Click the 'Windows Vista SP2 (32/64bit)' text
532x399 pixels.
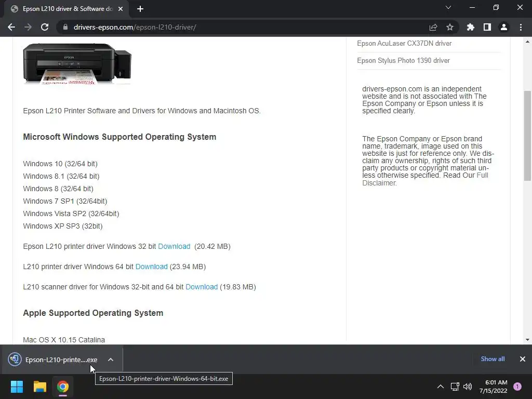point(71,214)
